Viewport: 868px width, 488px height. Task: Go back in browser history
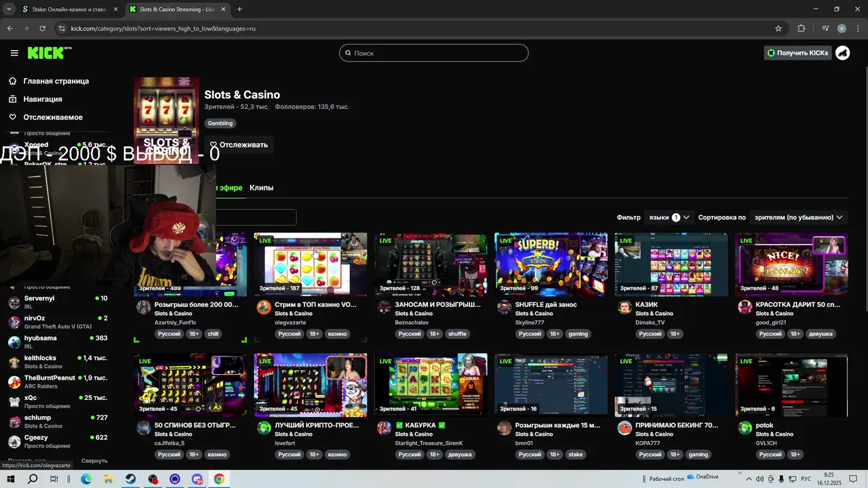click(9, 28)
